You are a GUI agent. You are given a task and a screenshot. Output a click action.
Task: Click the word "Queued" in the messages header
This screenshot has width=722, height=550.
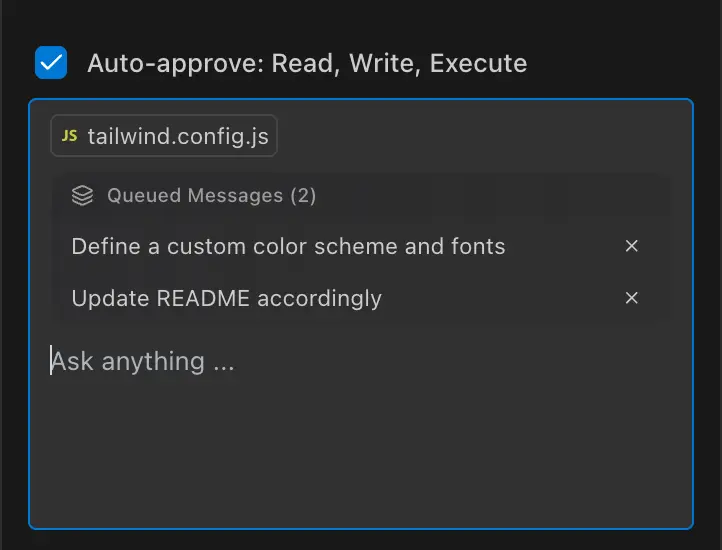point(144,196)
